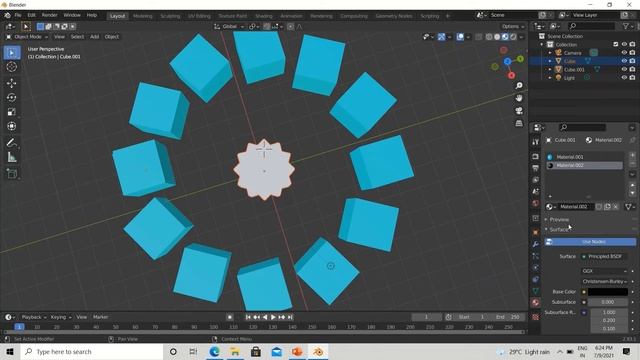Click the Principled BSDF surface shader button

pos(604,257)
